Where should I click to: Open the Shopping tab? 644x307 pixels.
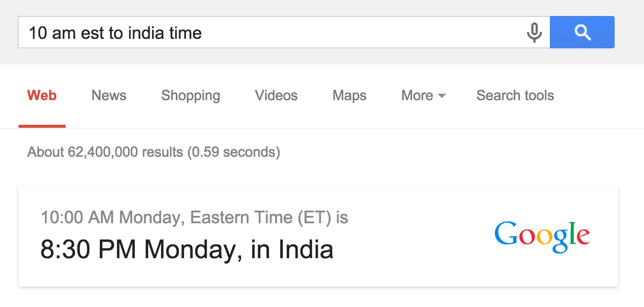190,95
